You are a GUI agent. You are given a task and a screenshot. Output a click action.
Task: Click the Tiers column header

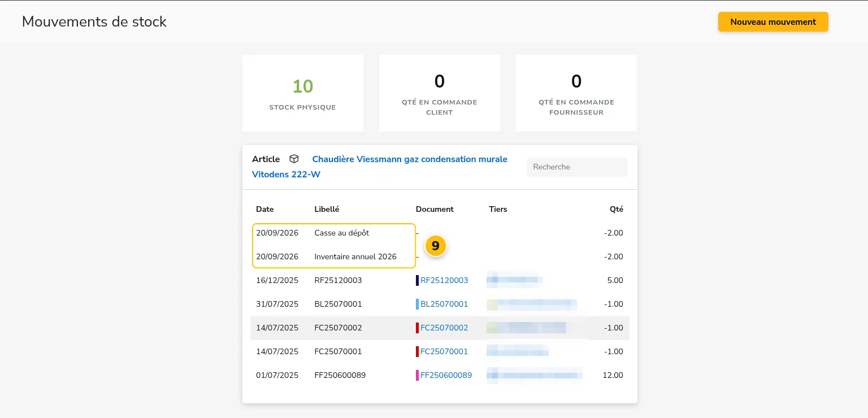(498, 209)
